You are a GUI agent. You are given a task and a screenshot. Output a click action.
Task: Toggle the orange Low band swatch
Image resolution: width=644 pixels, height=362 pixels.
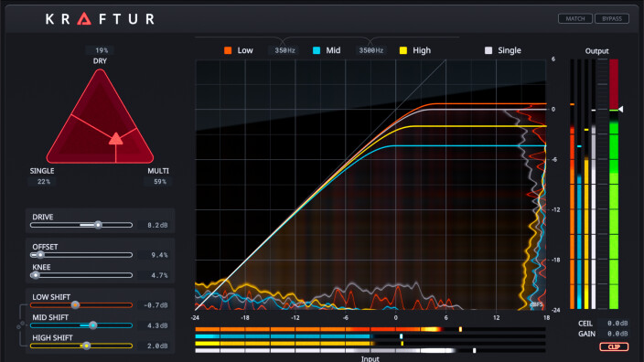click(x=228, y=50)
